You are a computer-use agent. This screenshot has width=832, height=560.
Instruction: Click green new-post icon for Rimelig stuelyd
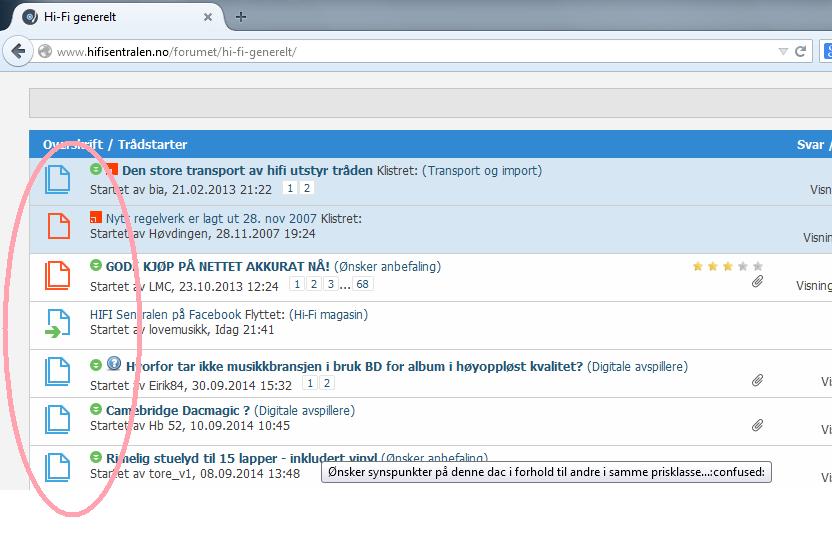pos(96,456)
